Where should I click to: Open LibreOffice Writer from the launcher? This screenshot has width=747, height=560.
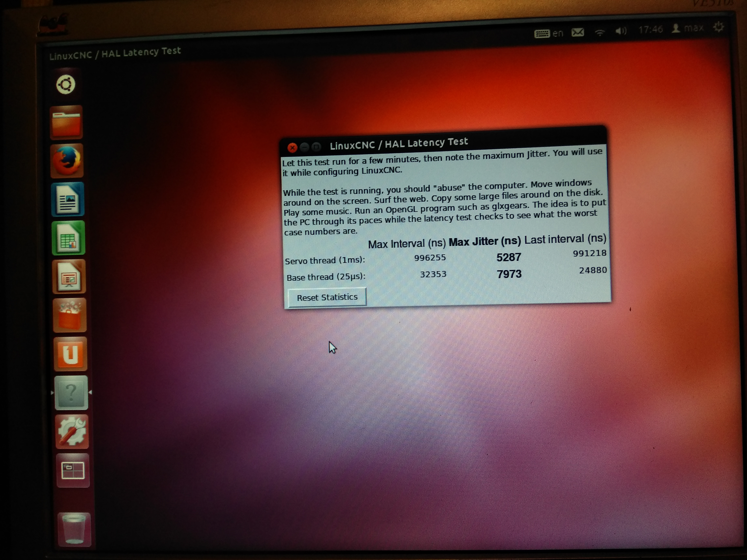(68, 199)
